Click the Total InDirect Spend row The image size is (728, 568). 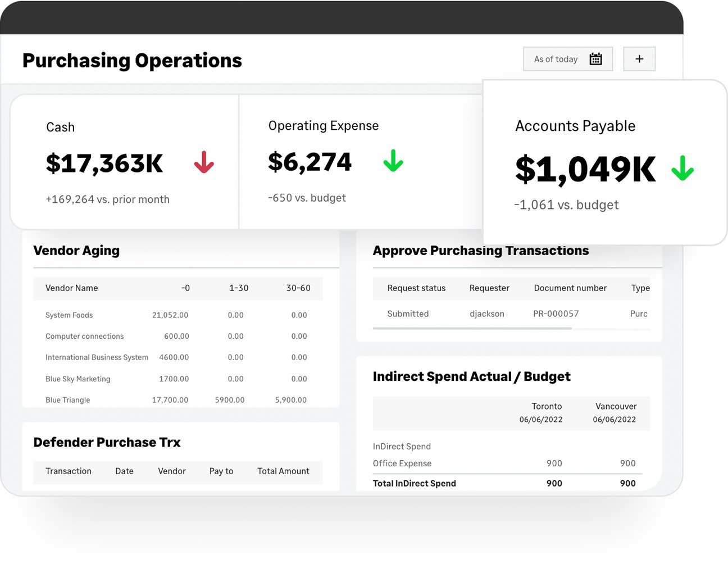[x=414, y=483]
